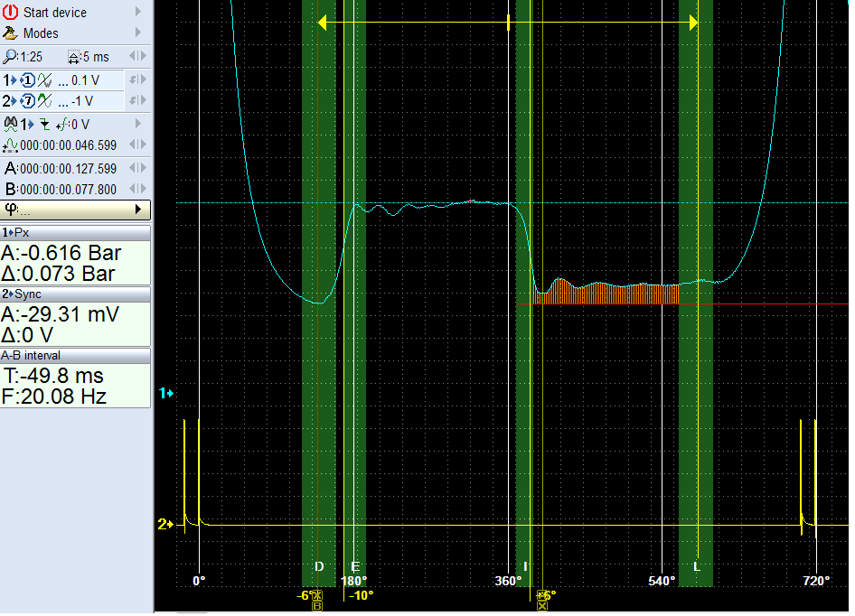Click the binoculars trigger search icon

(x=10, y=124)
